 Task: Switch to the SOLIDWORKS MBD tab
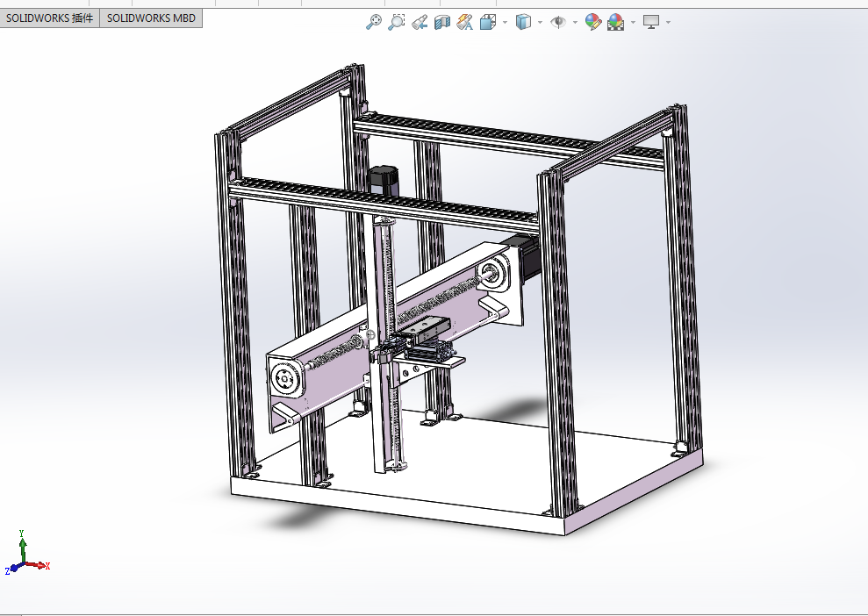[x=151, y=18]
